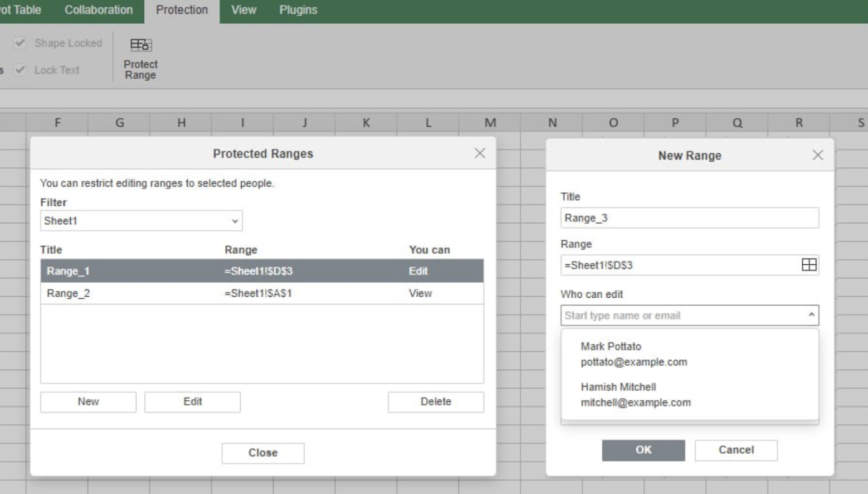Select the Range_1 row in the list

point(262,271)
